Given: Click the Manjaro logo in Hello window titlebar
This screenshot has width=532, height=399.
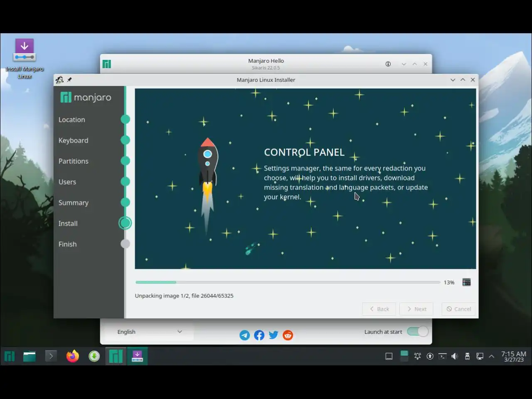Looking at the screenshot, I should click(107, 64).
